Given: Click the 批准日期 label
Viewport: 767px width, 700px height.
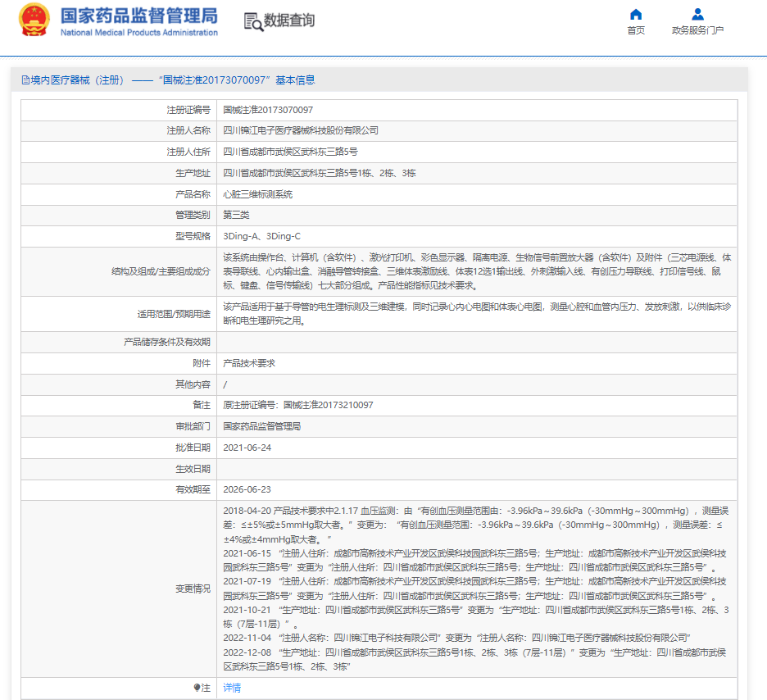Looking at the screenshot, I should (193, 448).
